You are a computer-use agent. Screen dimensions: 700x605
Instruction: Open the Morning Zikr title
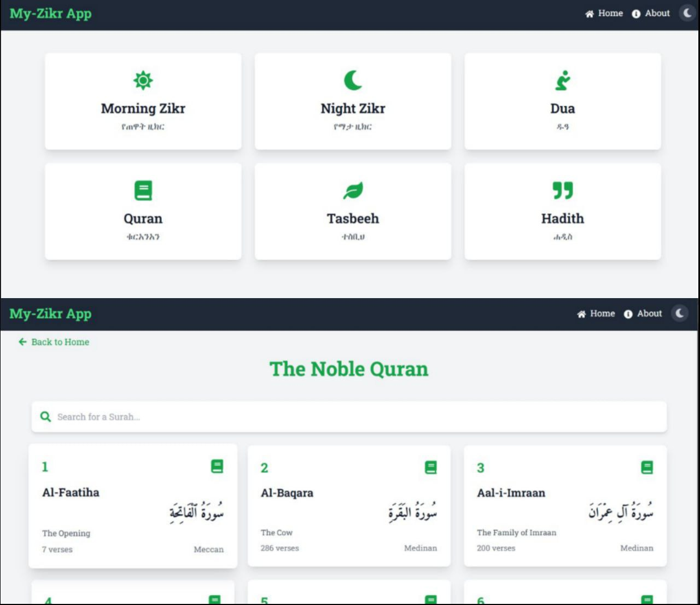tap(143, 108)
